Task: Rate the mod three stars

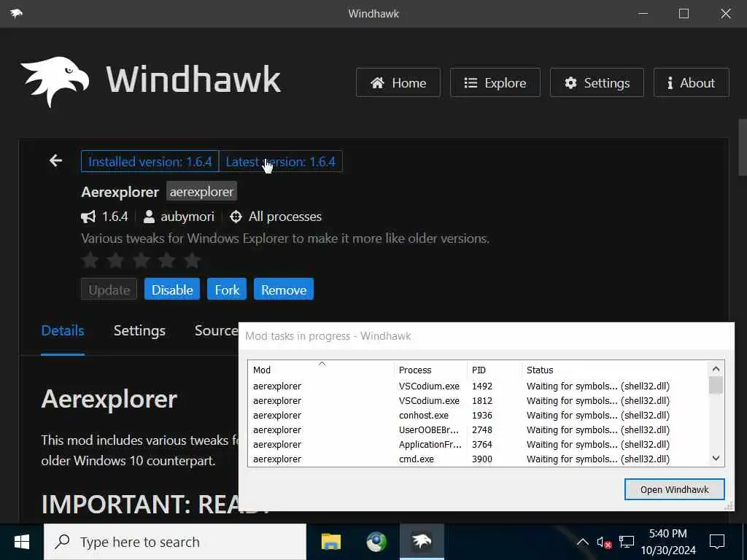Action: 141,260
